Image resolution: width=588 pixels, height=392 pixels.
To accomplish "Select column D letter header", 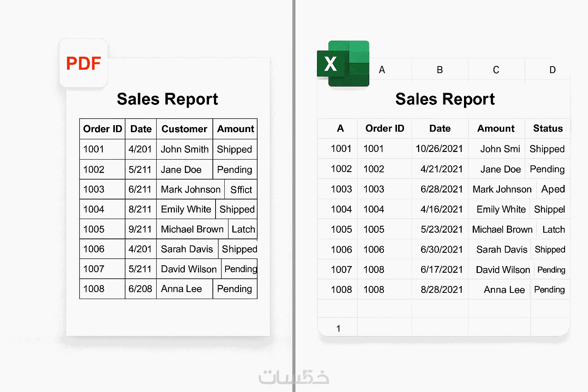I will click(552, 70).
